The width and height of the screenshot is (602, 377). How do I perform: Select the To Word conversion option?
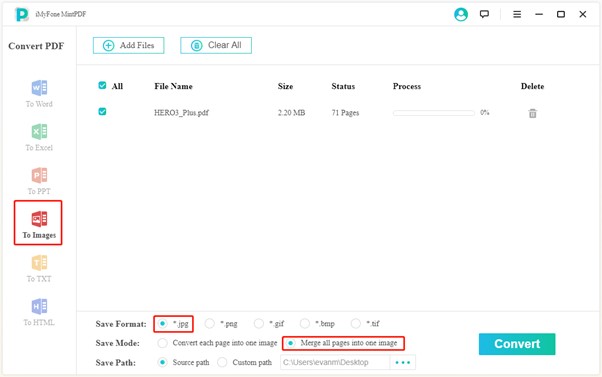tap(39, 94)
